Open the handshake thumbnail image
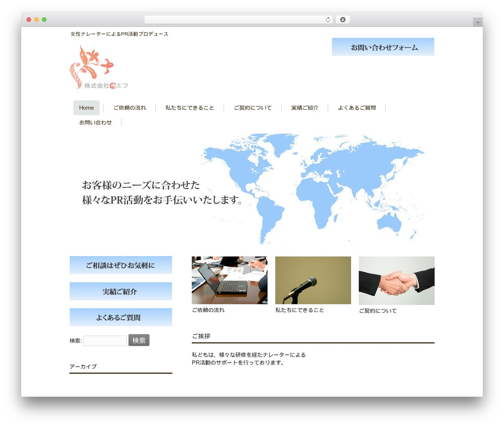This screenshot has height=427, width=504. (x=397, y=280)
